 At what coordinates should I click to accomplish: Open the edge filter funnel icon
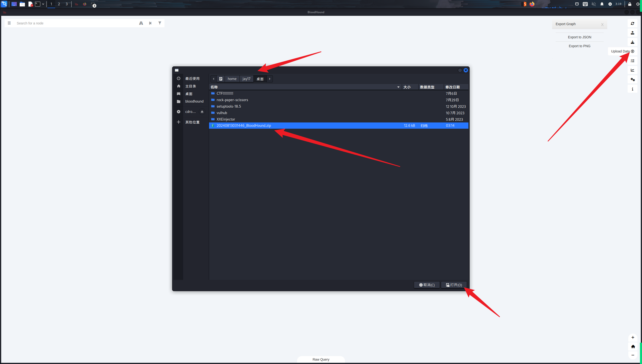[x=160, y=23]
